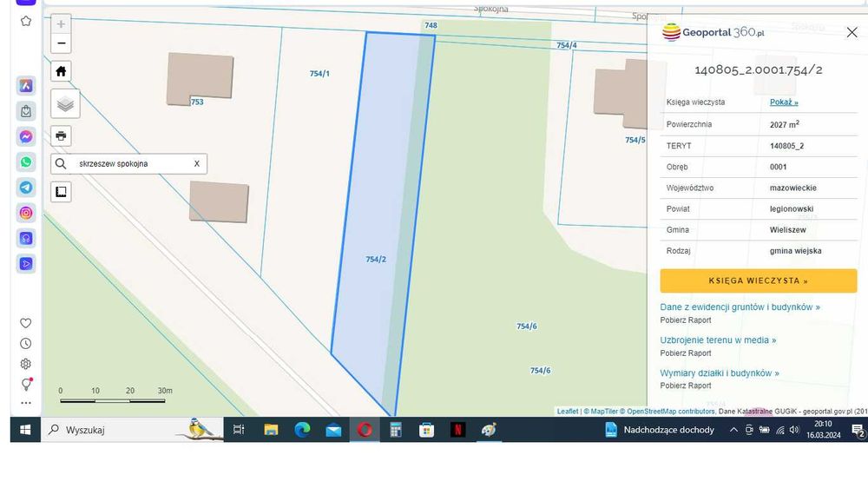868x488 pixels.
Task: Select parcel label 754/1 on map
Action: click(319, 74)
